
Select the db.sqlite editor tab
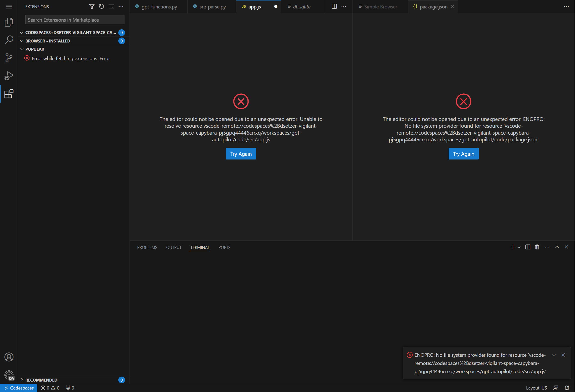(x=302, y=7)
